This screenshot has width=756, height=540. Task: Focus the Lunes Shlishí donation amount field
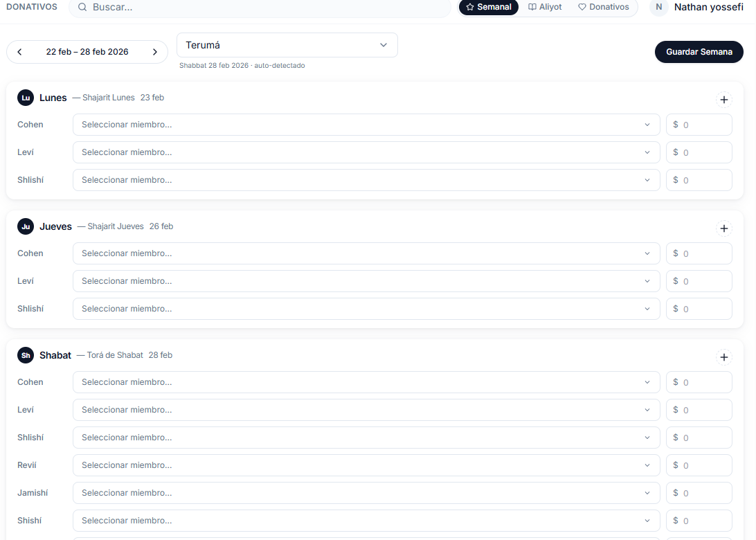pyautogui.click(x=703, y=180)
